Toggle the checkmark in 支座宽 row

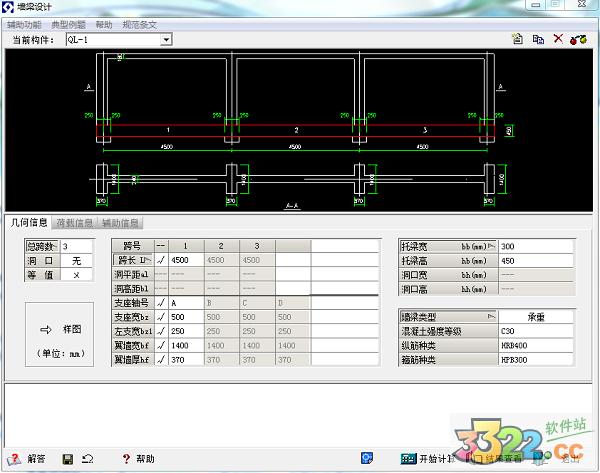coord(160,317)
